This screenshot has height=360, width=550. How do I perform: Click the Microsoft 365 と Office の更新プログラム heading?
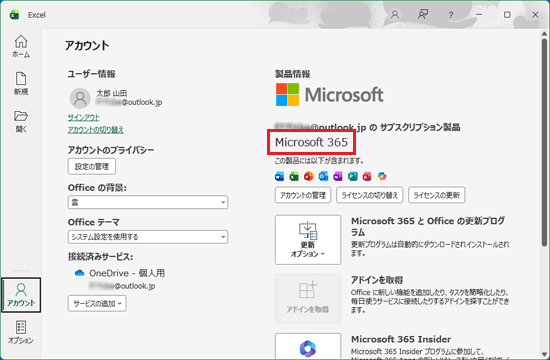428,227
